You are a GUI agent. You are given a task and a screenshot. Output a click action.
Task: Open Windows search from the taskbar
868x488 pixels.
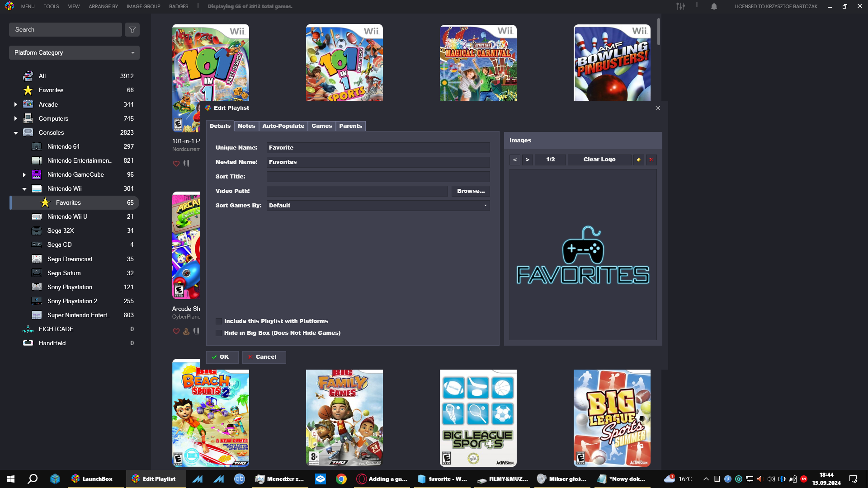[33, 479]
